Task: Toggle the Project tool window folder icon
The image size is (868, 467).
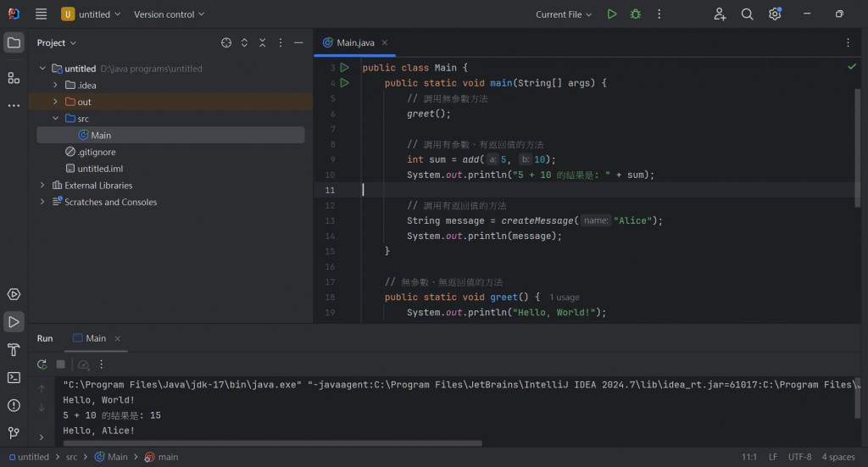Action: coord(14,42)
